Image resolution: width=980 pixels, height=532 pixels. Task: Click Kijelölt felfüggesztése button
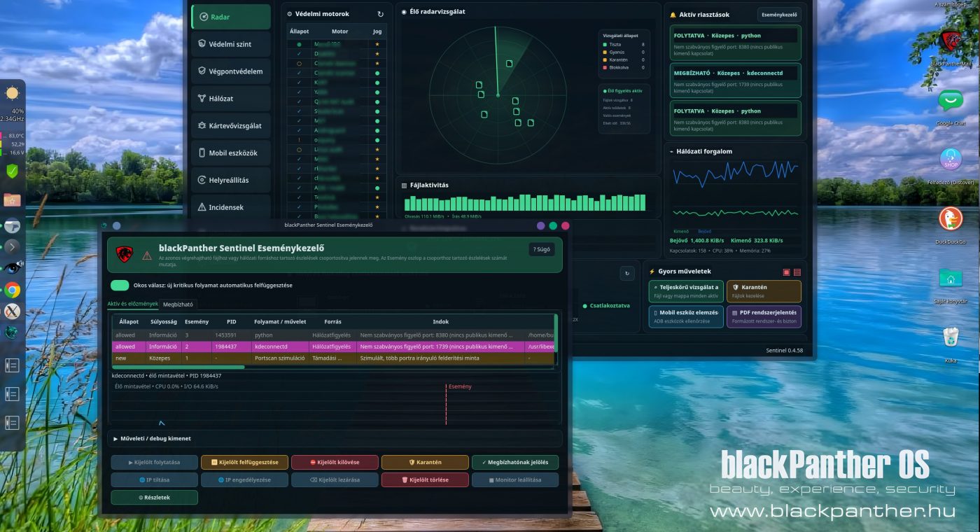245,462
